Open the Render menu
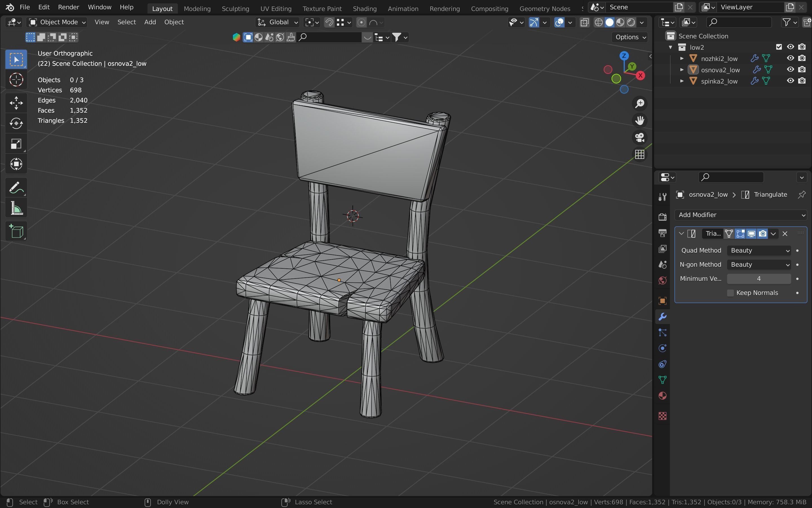The image size is (812, 508). pyautogui.click(x=69, y=7)
